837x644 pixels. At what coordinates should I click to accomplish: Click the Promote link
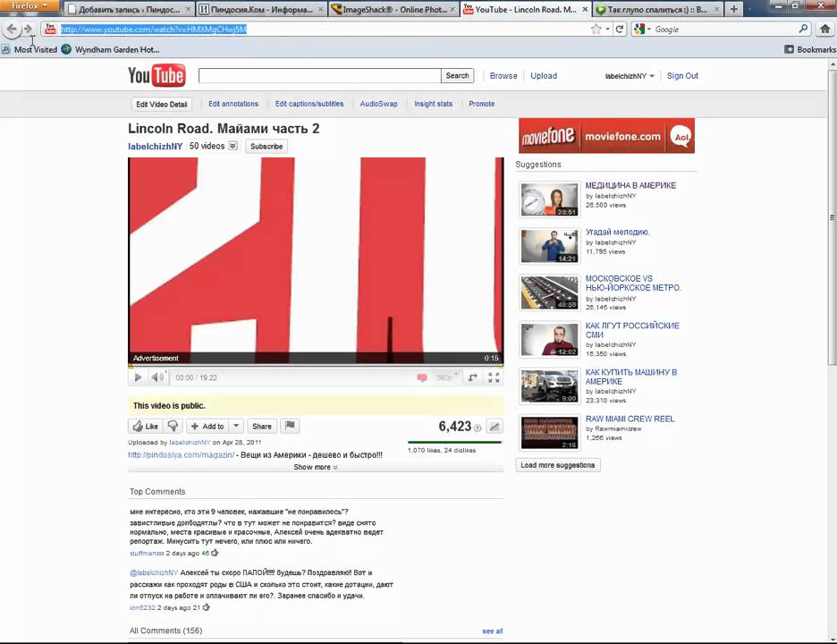click(x=481, y=104)
